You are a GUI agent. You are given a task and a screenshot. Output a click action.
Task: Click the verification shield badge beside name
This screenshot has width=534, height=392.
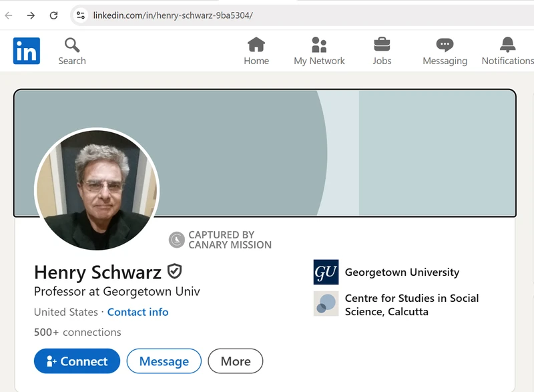coord(174,271)
